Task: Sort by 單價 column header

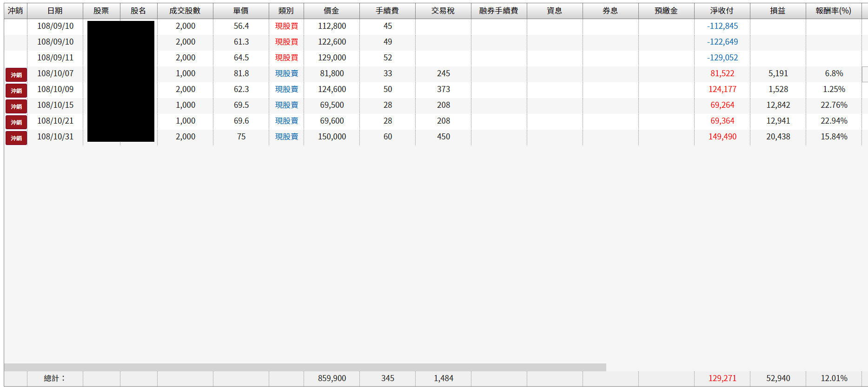Action: [x=241, y=11]
